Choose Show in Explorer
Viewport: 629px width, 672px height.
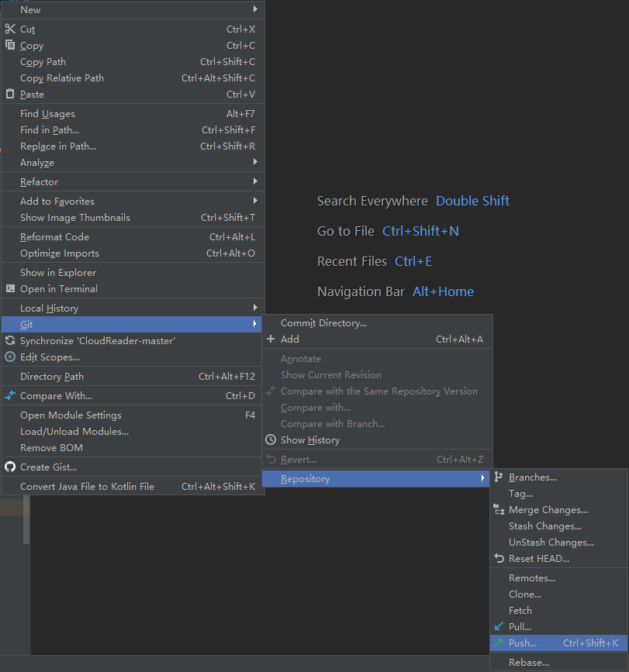(x=133, y=272)
